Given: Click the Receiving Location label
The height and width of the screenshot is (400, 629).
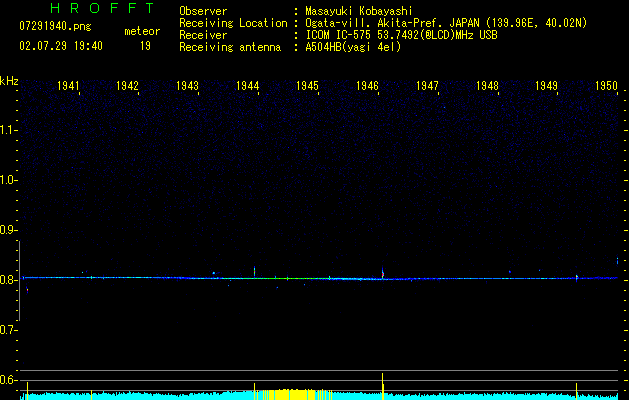Looking at the screenshot, I should (233, 23).
